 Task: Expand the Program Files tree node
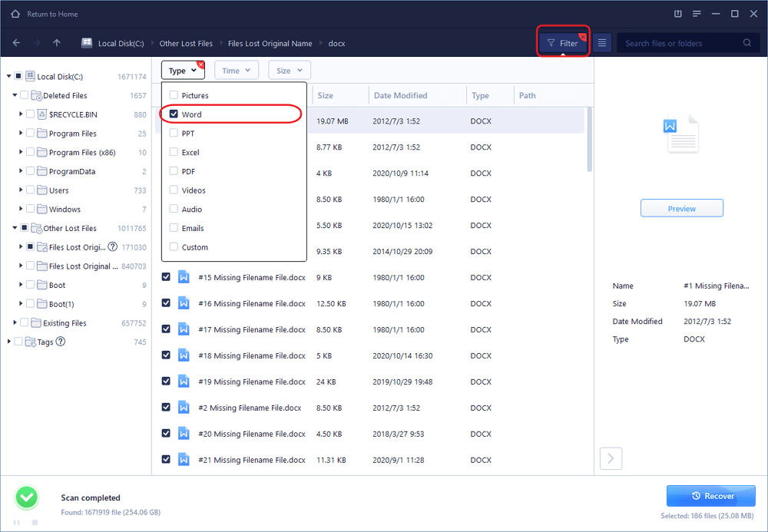21,134
